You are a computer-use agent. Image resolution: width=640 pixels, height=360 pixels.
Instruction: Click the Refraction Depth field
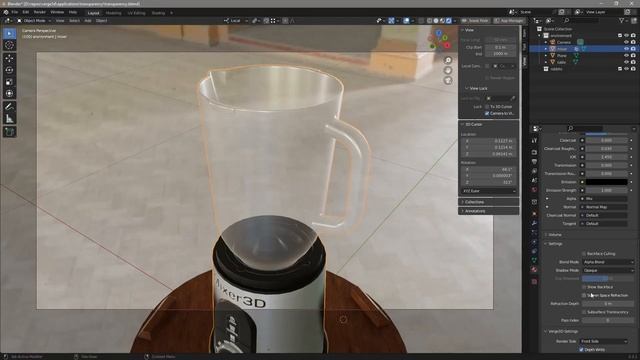point(607,304)
